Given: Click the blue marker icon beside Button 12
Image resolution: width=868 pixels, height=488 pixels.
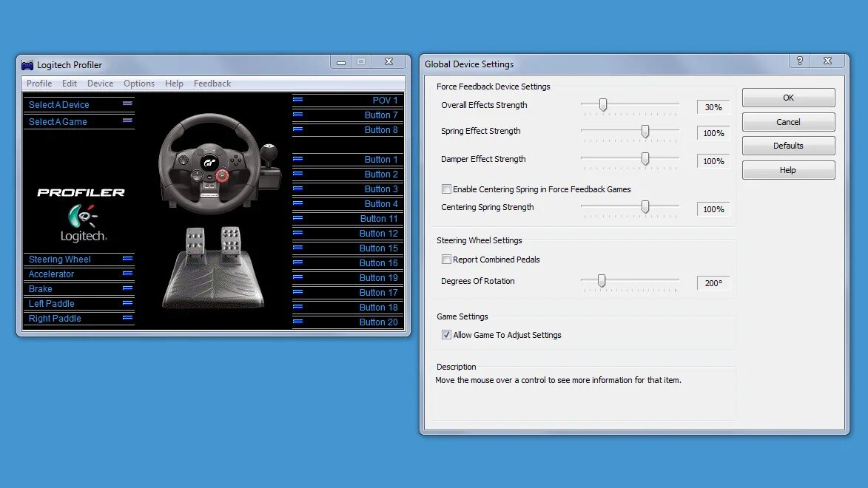Looking at the screenshot, I should (x=297, y=233).
